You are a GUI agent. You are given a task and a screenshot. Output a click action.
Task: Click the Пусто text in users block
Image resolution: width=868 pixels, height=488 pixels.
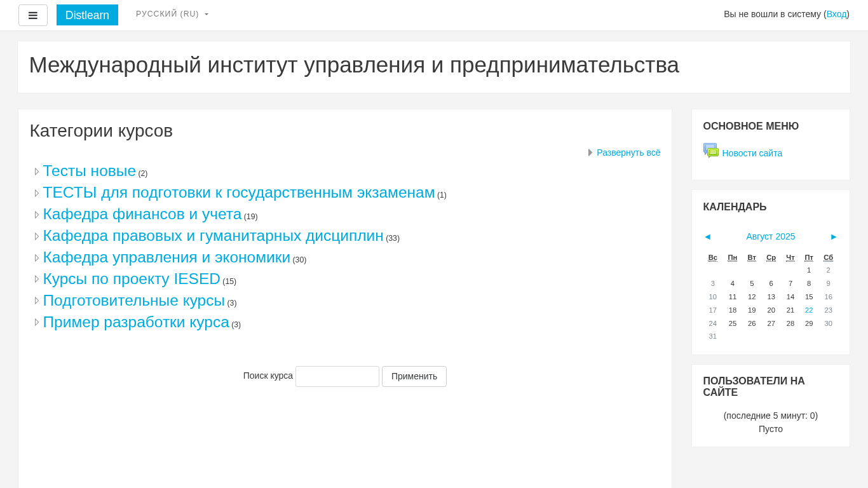click(771, 429)
